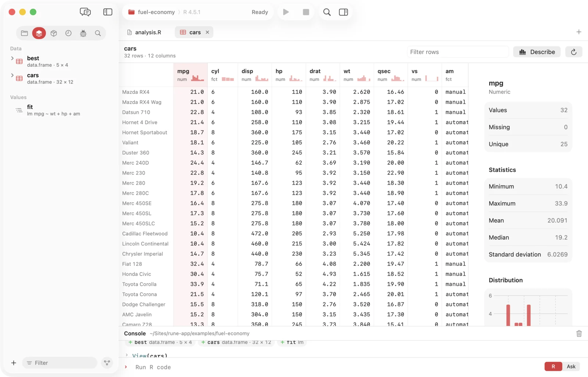
Task: Click the fit list icon in Values
Action: pos(19,110)
